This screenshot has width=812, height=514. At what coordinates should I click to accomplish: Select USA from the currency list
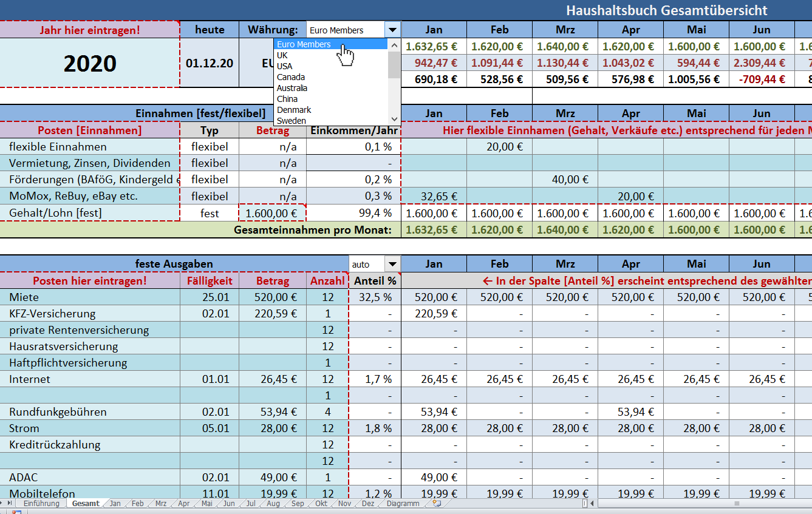coord(284,66)
